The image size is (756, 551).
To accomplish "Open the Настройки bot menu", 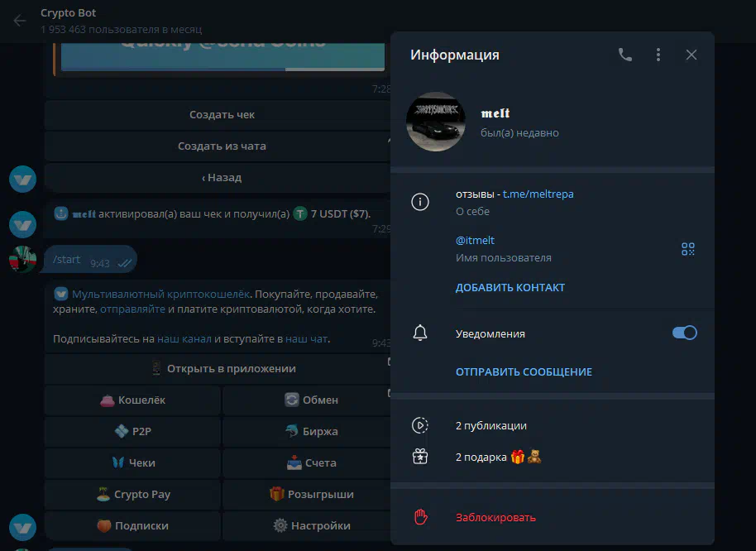I will [307, 526].
